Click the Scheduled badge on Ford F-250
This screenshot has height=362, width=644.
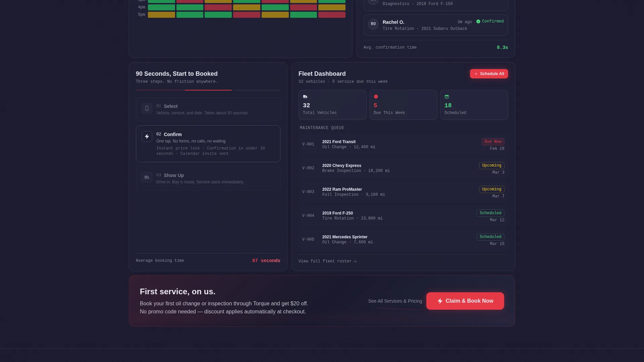(x=490, y=213)
